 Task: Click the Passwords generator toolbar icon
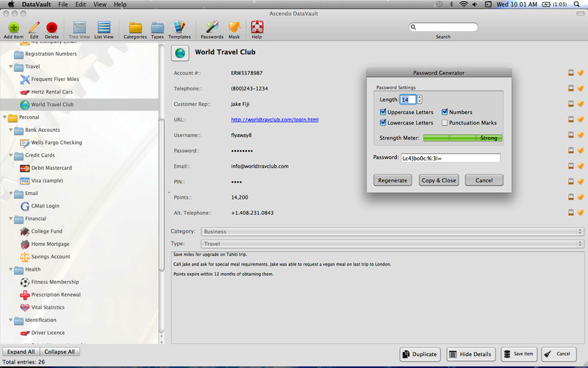212,27
